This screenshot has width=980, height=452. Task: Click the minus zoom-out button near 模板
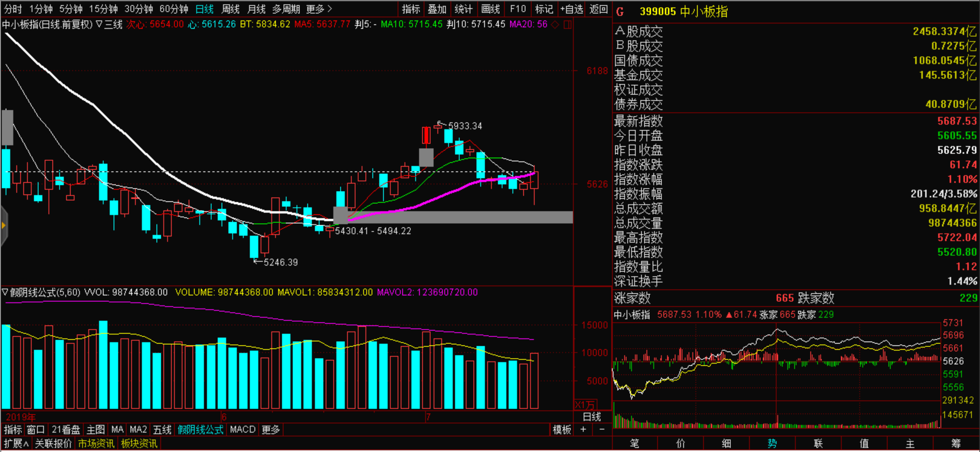click(602, 430)
